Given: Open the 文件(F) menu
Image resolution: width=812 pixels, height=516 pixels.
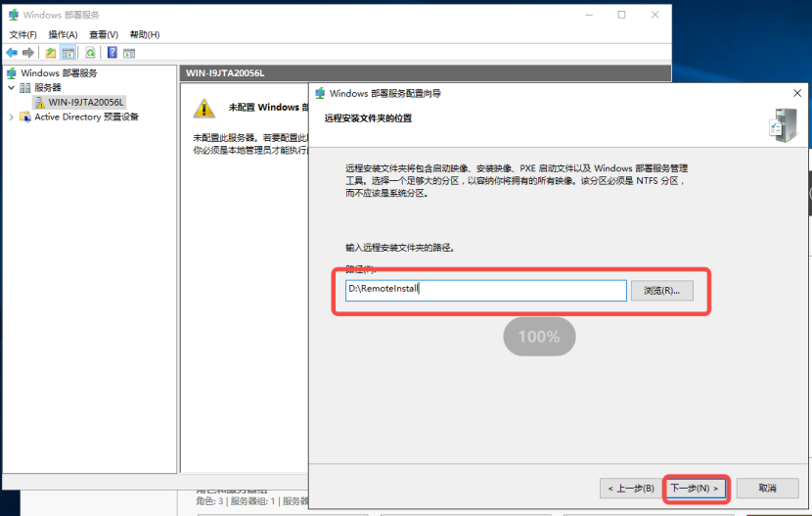Looking at the screenshot, I should click(x=23, y=34).
